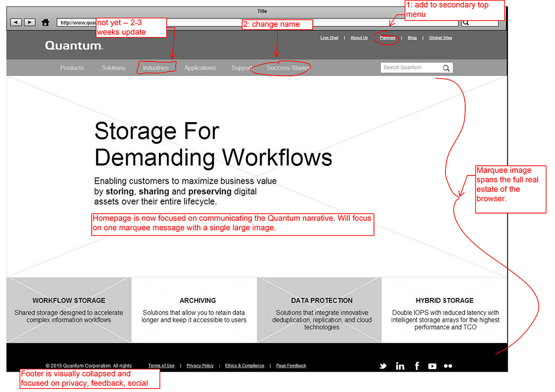Visit the Blog link
Image resolution: width=555 pixels, height=392 pixels.
click(412, 38)
